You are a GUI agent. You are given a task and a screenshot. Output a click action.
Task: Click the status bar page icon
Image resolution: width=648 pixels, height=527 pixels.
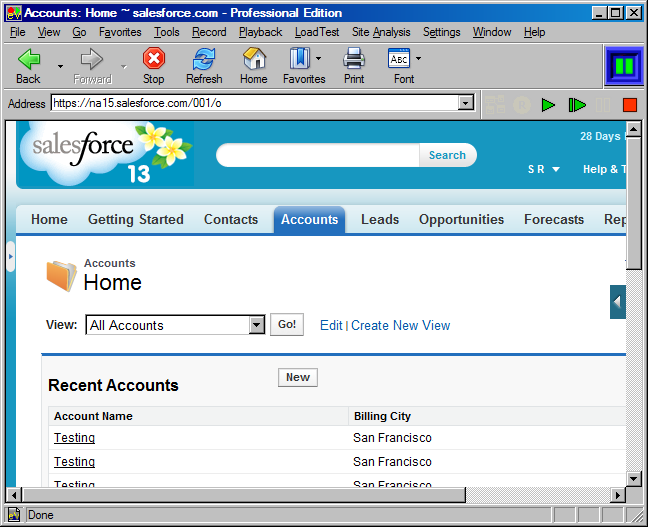[x=14, y=515]
